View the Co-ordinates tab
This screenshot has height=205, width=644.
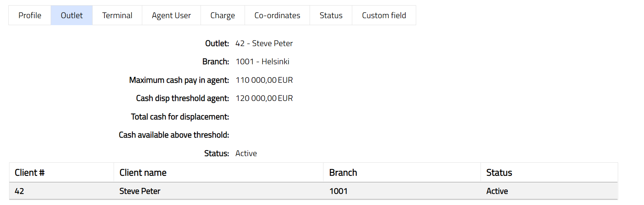pyautogui.click(x=277, y=15)
